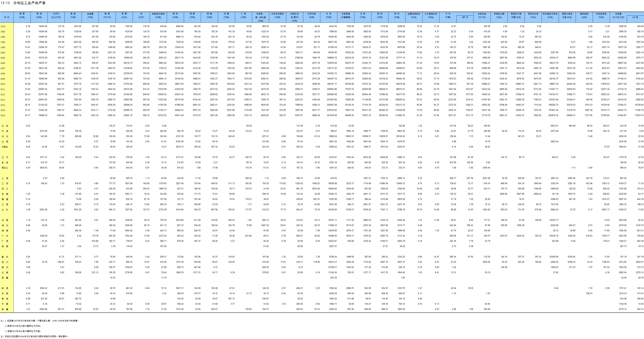
Task: Select the table title 分地区工业产品产量
Action: tap(29, 3)
